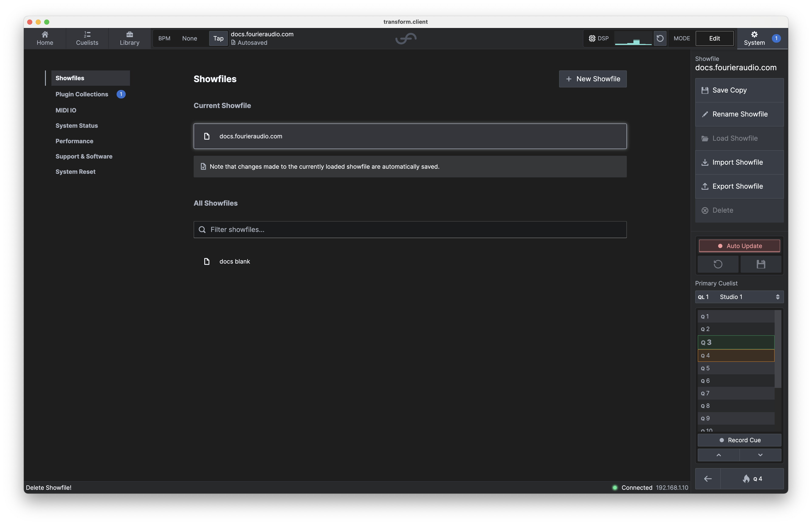Select cue Q 8
The width and height of the screenshot is (812, 525).
coord(736,406)
